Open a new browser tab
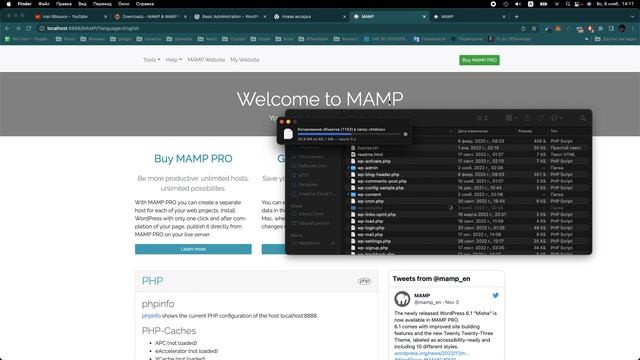This screenshot has width=640, height=360. [516, 17]
